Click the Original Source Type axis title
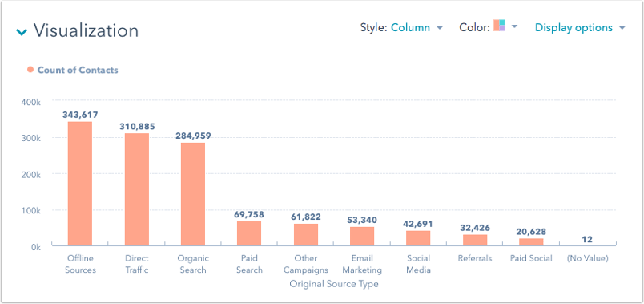The height and width of the screenshot is (304, 644). coord(334,284)
